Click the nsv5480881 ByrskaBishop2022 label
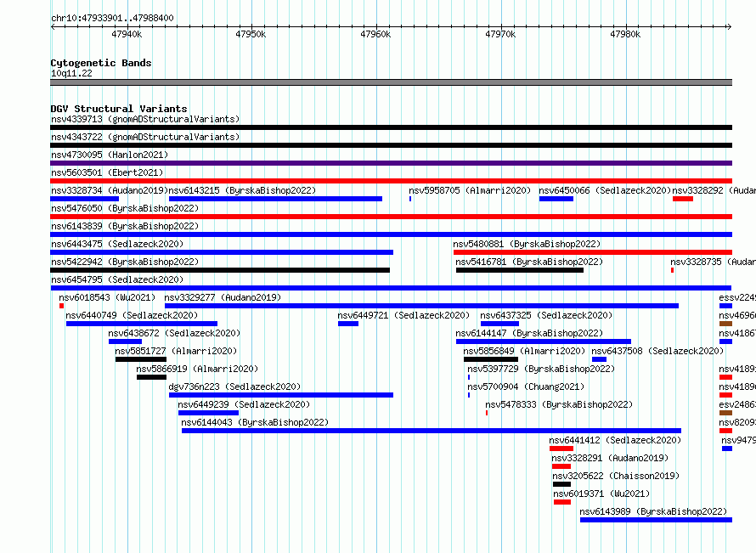 [x=527, y=244]
